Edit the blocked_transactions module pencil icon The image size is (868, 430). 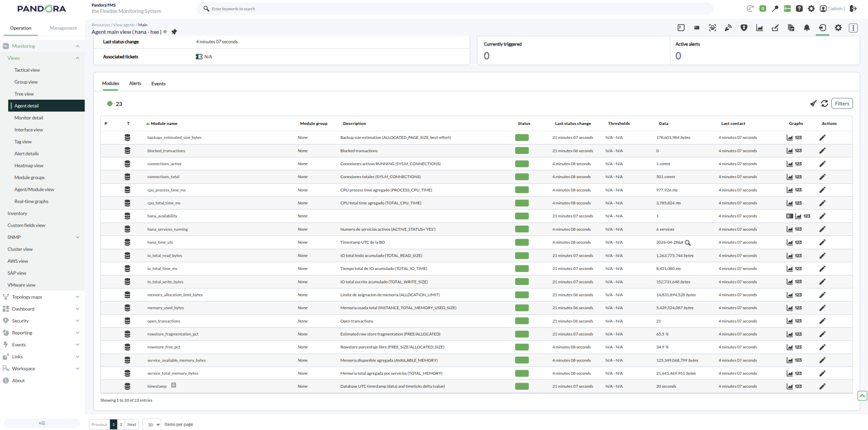(823, 151)
